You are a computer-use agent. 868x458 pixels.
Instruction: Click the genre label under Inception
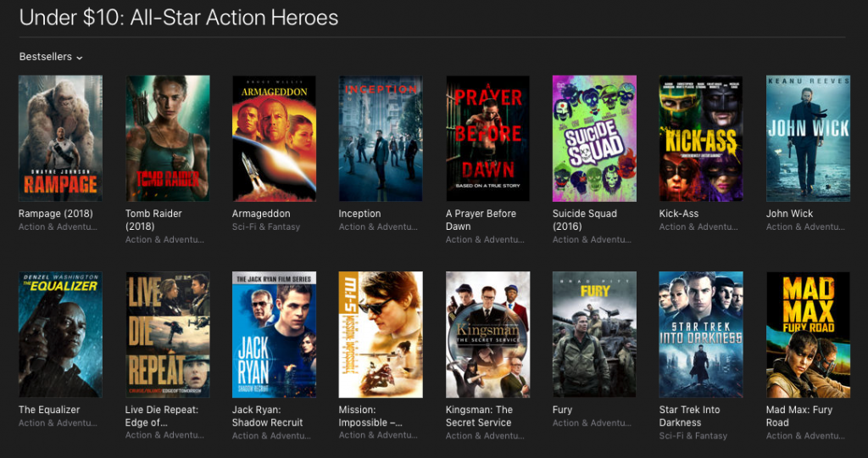click(x=378, y=227)
